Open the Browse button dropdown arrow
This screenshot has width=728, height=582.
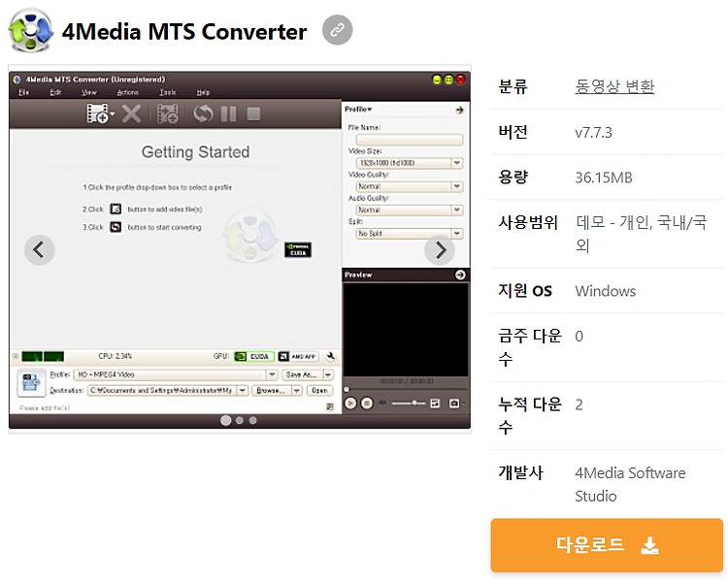tap(297, 390)
